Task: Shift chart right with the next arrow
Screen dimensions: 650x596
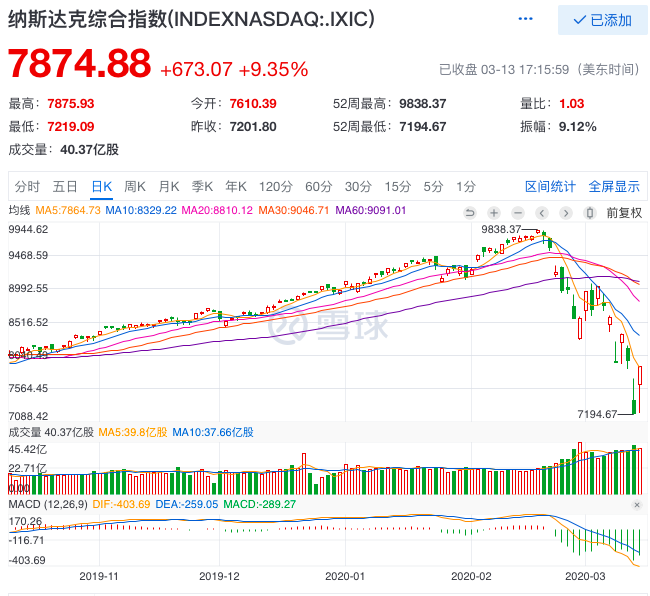Action: (x=565, y=213)
